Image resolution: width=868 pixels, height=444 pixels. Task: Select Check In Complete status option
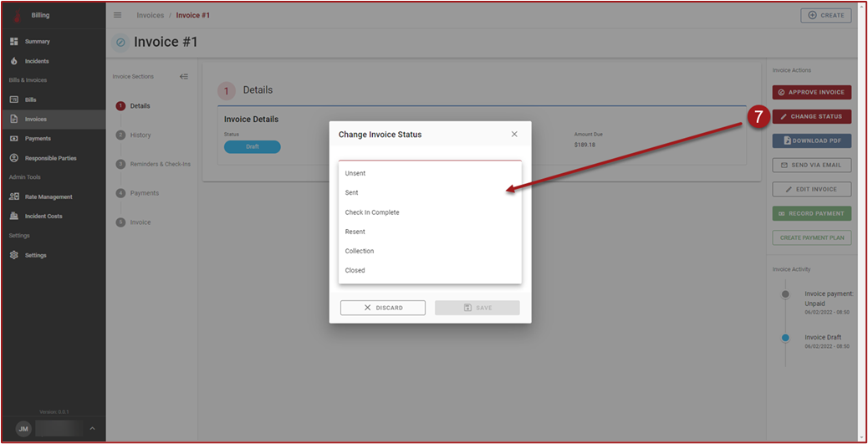click(x=372, y=212)
